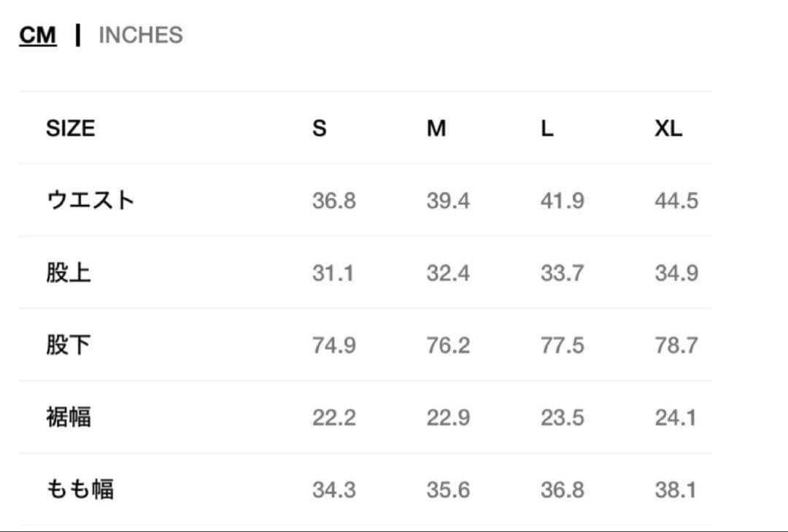The height and width of the screenshot is (532, 788).
Task: Select the ウエスト row label
Action: coord(90,200)
